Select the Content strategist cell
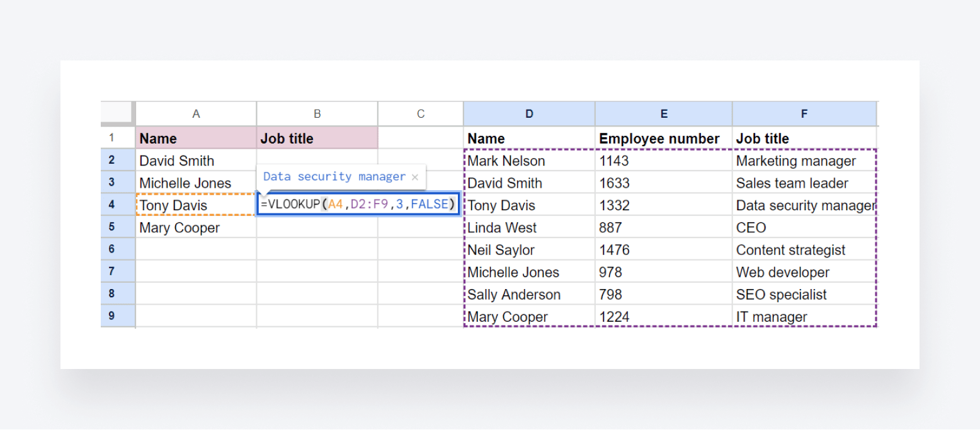The width and height of the screenshot is (980, 437). 804,249
